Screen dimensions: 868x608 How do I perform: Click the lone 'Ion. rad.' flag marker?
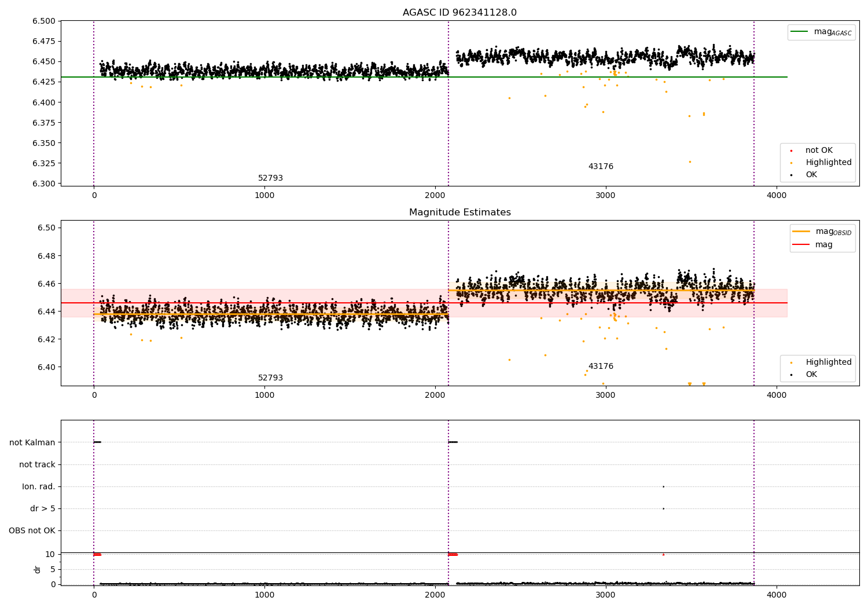coord(663,486)
